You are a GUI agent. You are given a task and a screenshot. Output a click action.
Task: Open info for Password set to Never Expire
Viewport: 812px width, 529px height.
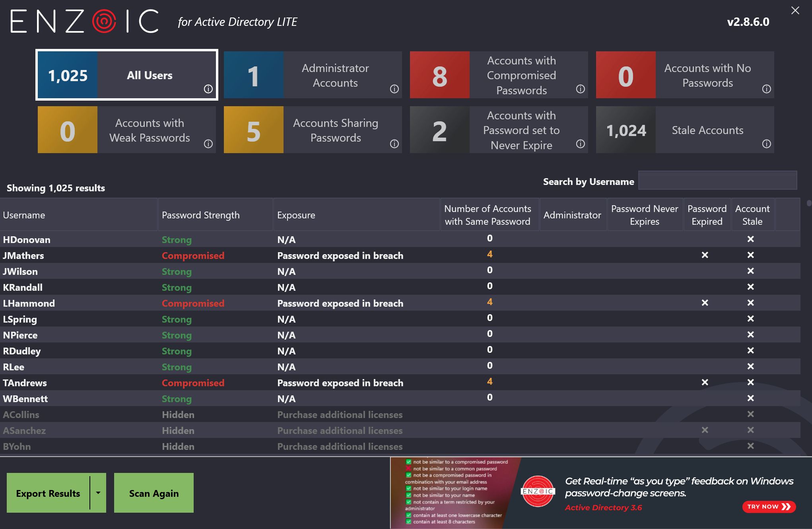pos(581,144)
